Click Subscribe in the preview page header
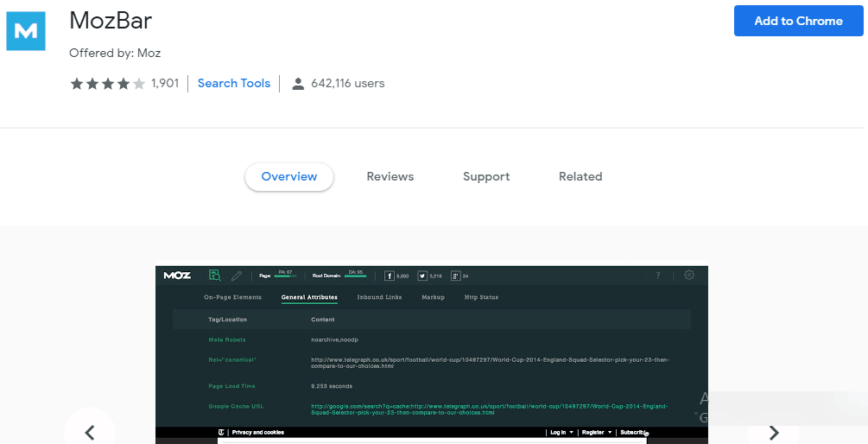868x444 pixels. pos(633,433)
